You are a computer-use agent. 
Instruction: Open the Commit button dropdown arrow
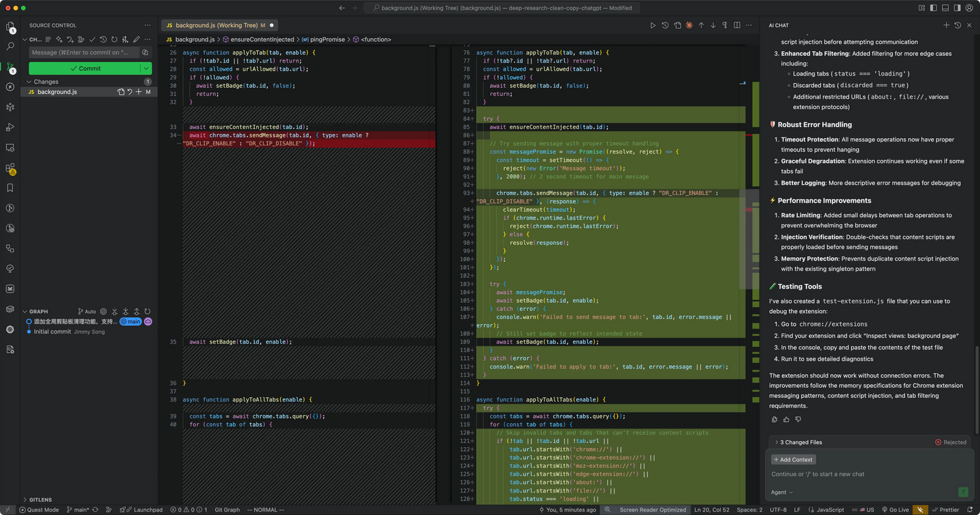(x=146, y=68)
